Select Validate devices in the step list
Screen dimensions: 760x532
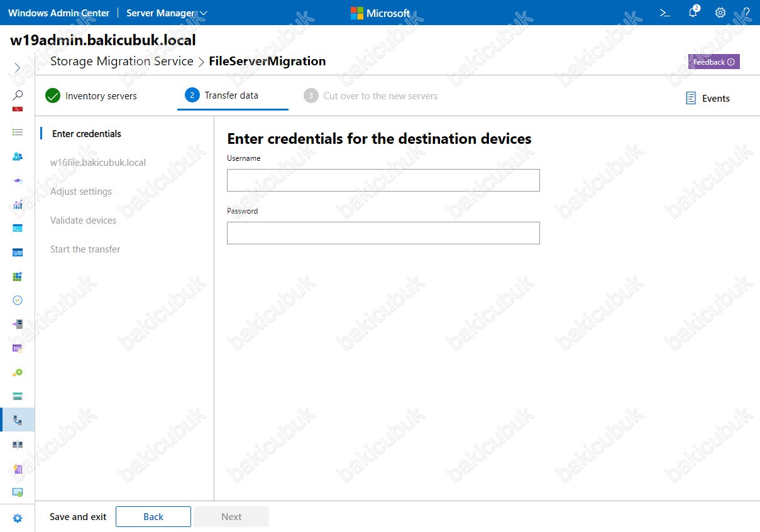(x=84, y=220)
